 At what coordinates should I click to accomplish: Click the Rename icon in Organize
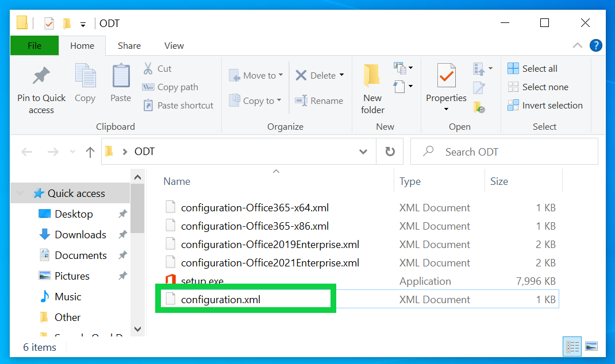click(301, 100)
